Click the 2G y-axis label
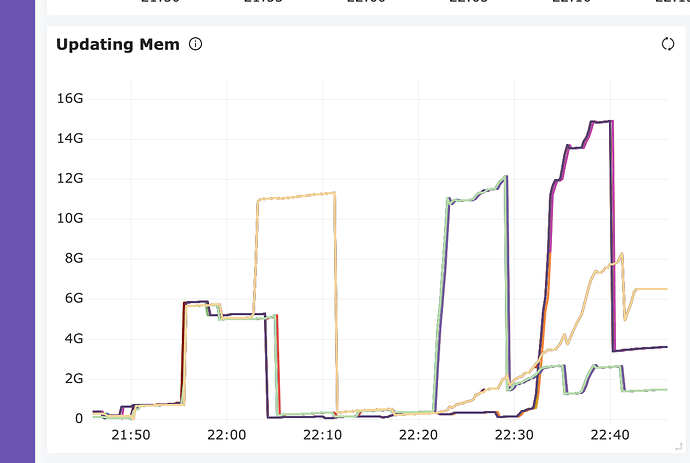Image resolution: width=690 pixels, height=463 pixels. click(x=74, y=378)
